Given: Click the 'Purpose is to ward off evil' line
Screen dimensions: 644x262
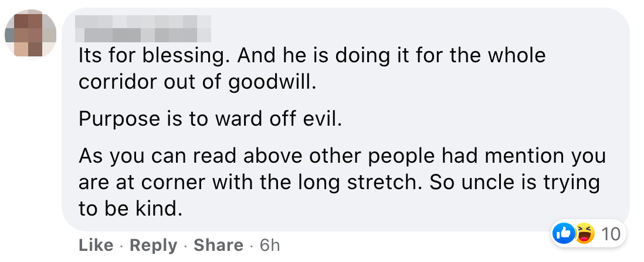Looking at the screenshot, I should point(209,120).
